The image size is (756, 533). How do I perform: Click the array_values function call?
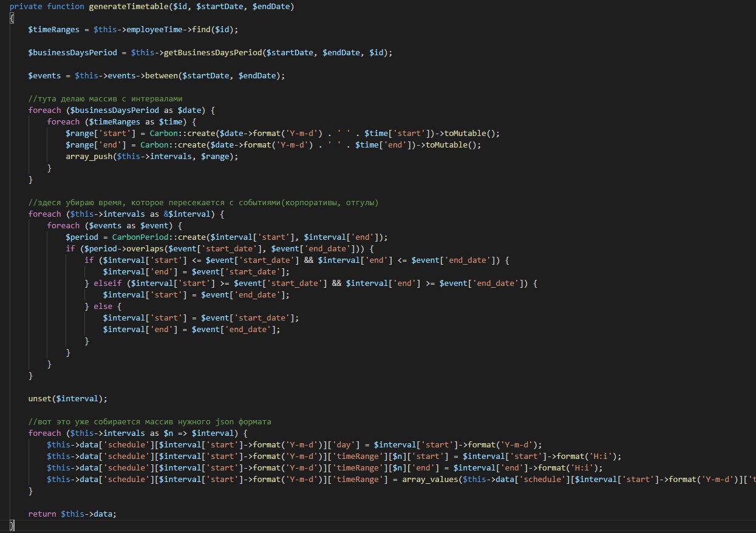[x=430, y=480]
